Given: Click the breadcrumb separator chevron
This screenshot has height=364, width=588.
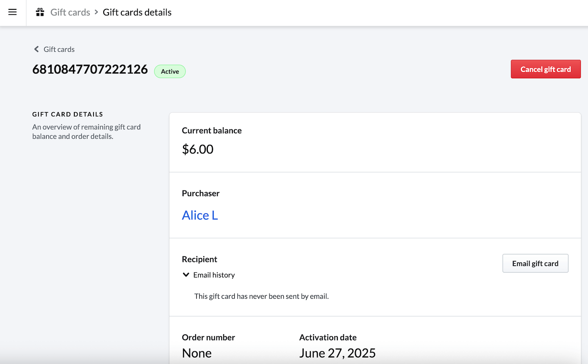Looking at the screenshot, I should [96, 12].
